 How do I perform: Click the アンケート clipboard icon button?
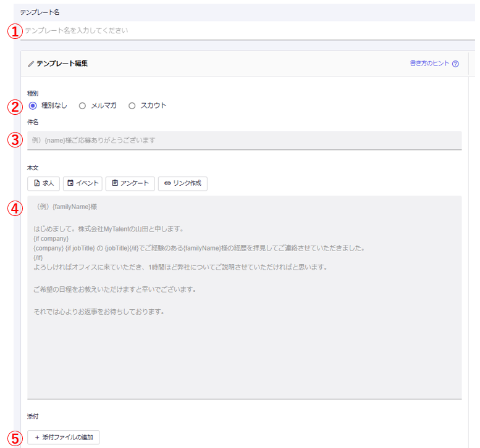[115, 183]
